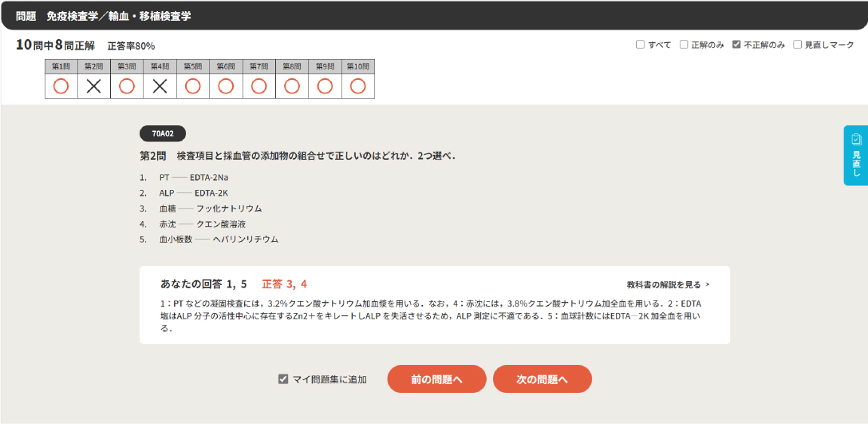Click the 70A02 question ID badge
The height and width of the screenshot is (424, 868).
pyautogui.click(x=162, y=133)
